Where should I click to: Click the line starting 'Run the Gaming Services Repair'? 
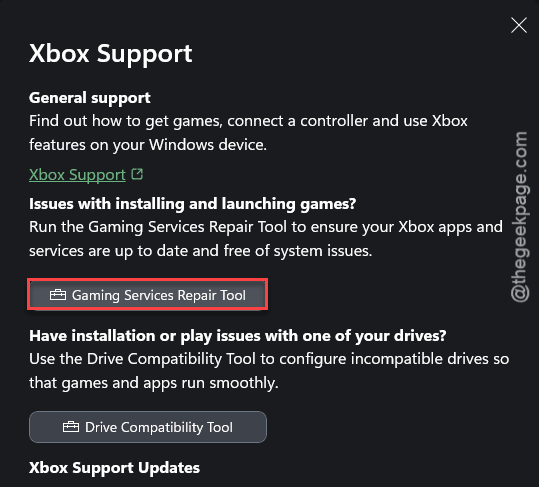266,227
